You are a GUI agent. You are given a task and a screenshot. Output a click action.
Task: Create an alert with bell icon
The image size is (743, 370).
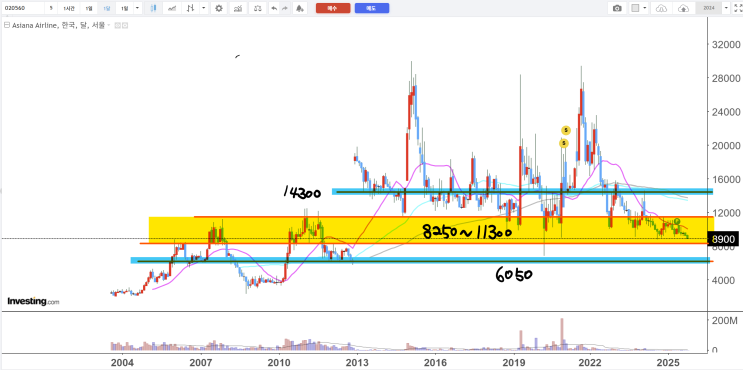click(x=299, y=8)
